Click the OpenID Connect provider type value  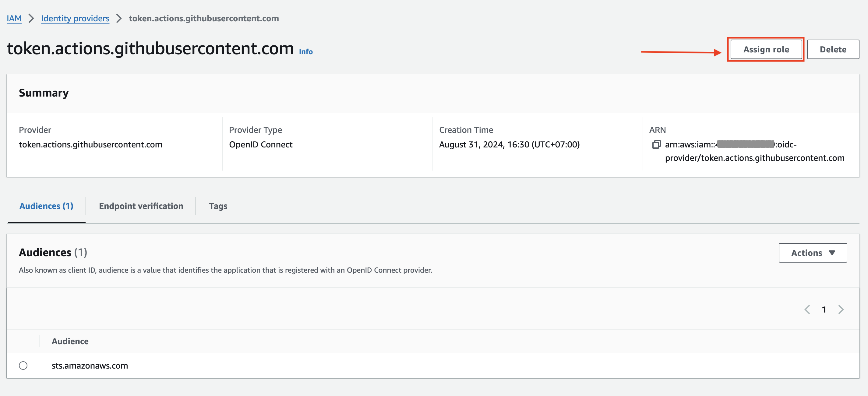(x=261, y=145)
